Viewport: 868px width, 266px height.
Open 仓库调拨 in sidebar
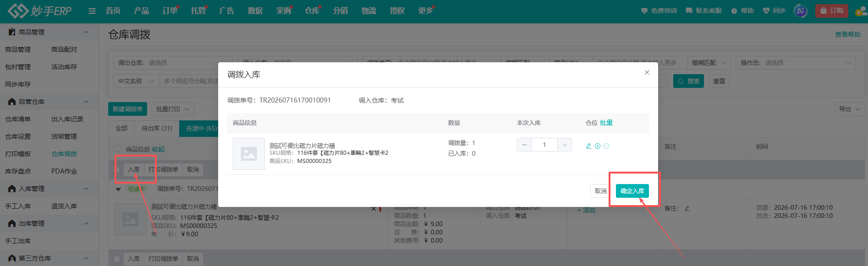[x=64, y=154]
